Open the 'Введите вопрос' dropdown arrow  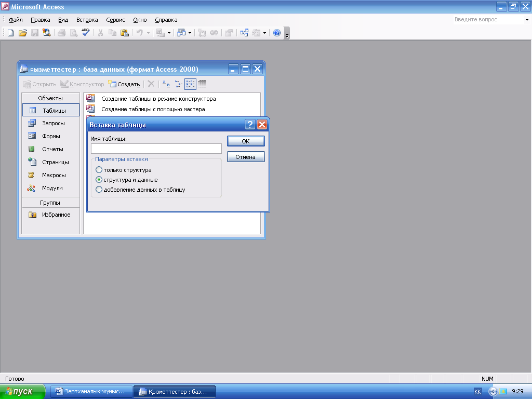click(527, 20)
